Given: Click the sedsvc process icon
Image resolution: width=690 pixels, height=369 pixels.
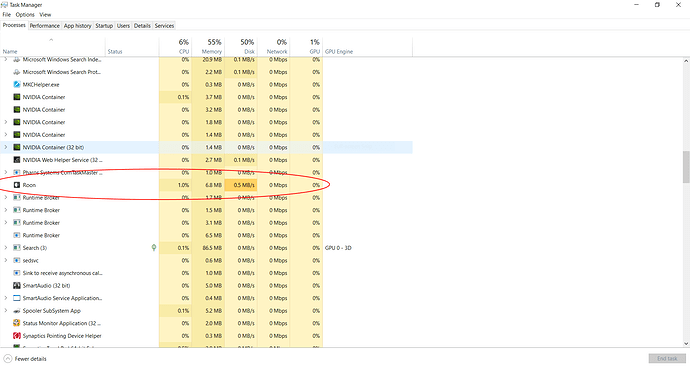Looking at the screenshot, I should pos(17,260).
